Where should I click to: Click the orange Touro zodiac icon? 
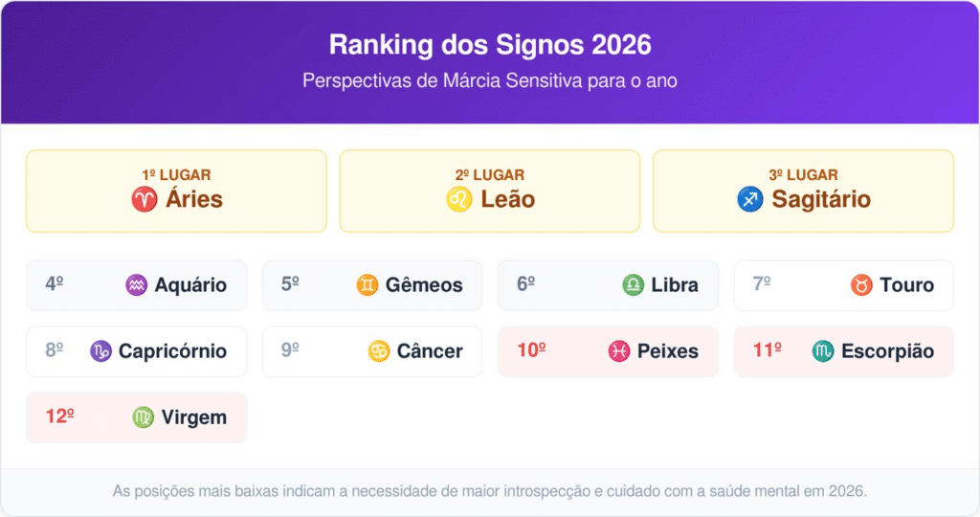(862, 285)
